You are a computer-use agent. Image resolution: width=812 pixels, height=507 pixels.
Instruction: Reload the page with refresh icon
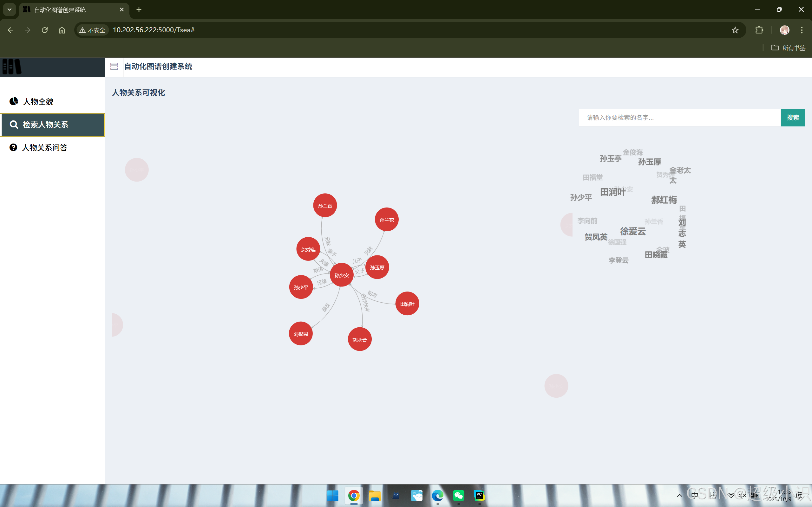(45, 30)
